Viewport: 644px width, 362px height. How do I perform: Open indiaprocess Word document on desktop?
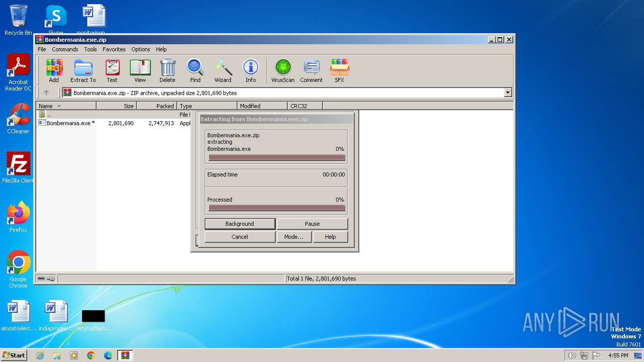(x=56, y=316)
